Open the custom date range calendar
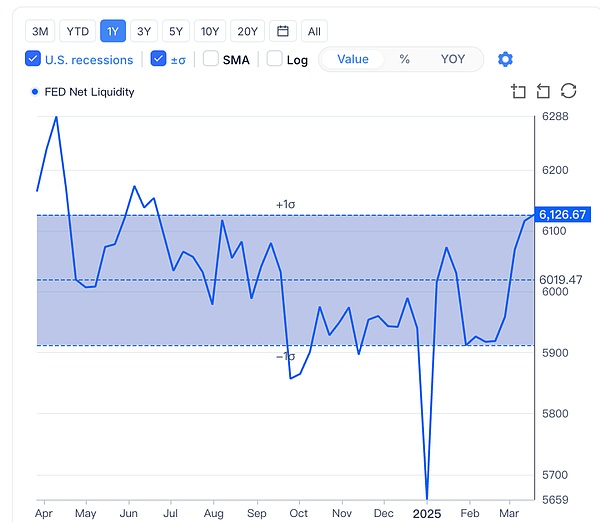600x522 pixels. [283, 31]
